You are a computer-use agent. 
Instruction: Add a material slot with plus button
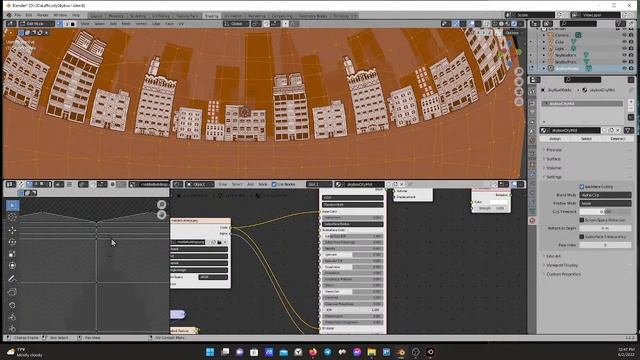(x=631, y=102)
